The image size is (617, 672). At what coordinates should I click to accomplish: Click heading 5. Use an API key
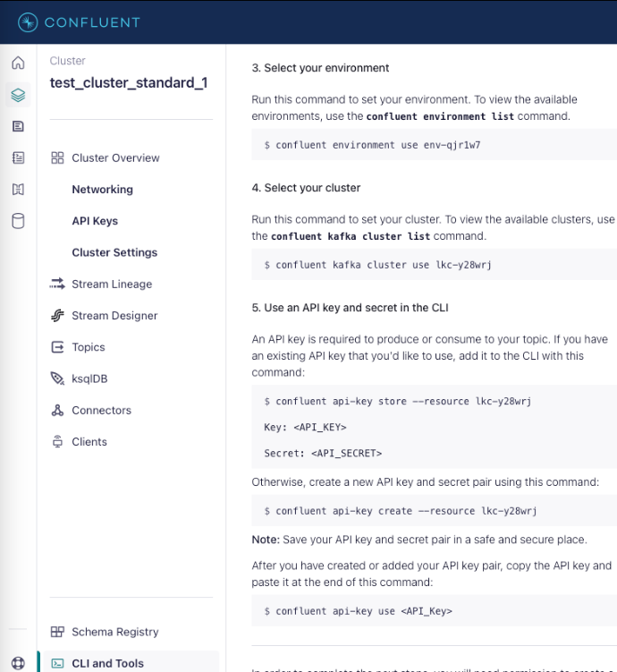[351, 308]
